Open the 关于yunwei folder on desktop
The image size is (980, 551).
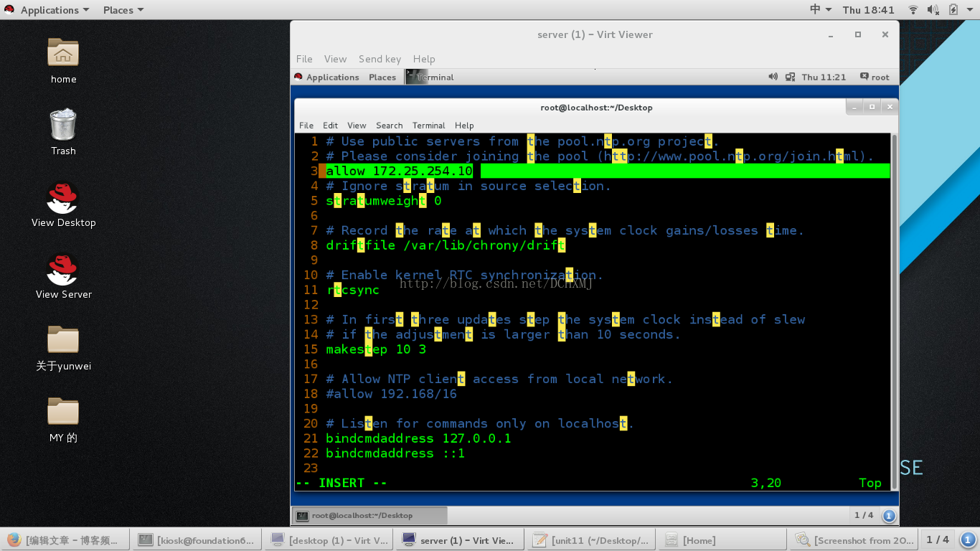tap(63, 339)
